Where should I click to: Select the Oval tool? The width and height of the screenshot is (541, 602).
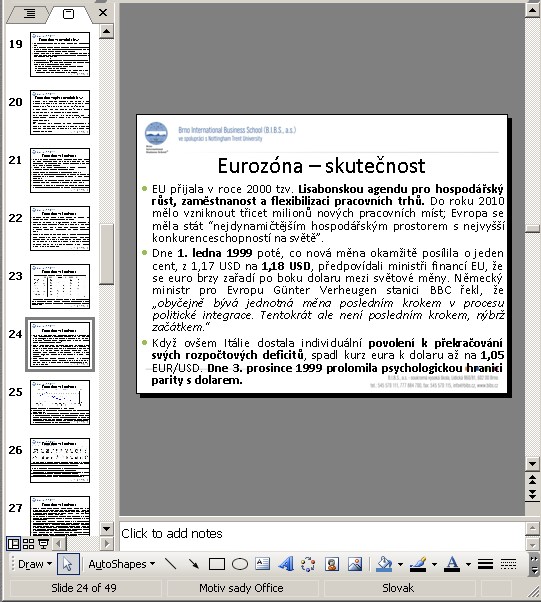coord(240,564)
